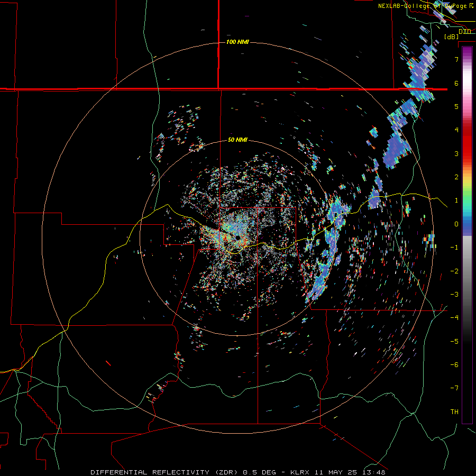Click the '100 NMI' range ring label
This screenshot has height=476, width=476.
[x=237, y=42]
